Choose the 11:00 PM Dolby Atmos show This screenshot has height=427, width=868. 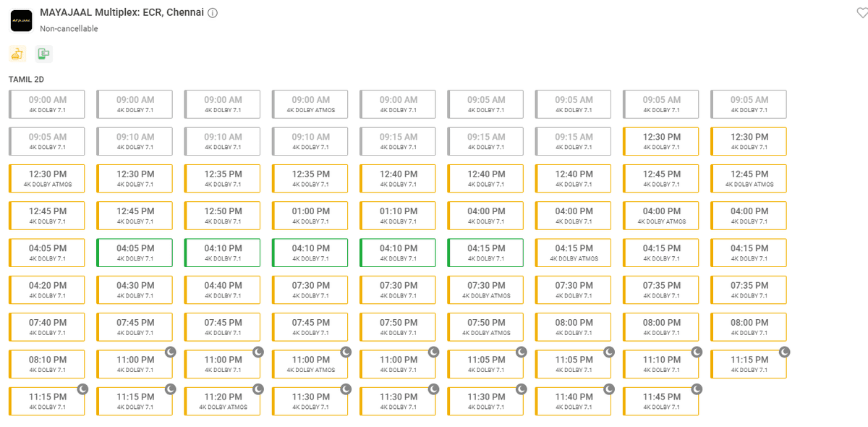click(x=310, y=364)
